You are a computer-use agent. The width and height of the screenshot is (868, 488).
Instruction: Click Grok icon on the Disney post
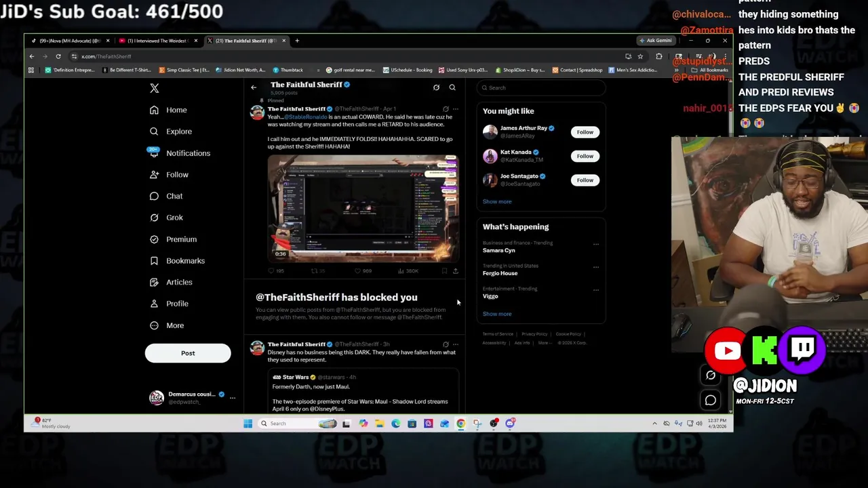[446, 344]
